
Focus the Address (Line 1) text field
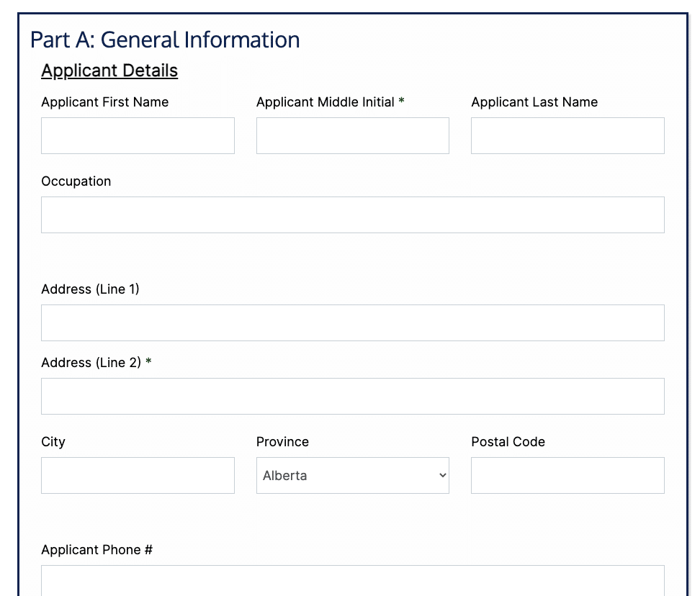pyautogui.click(x=353, y=322)
